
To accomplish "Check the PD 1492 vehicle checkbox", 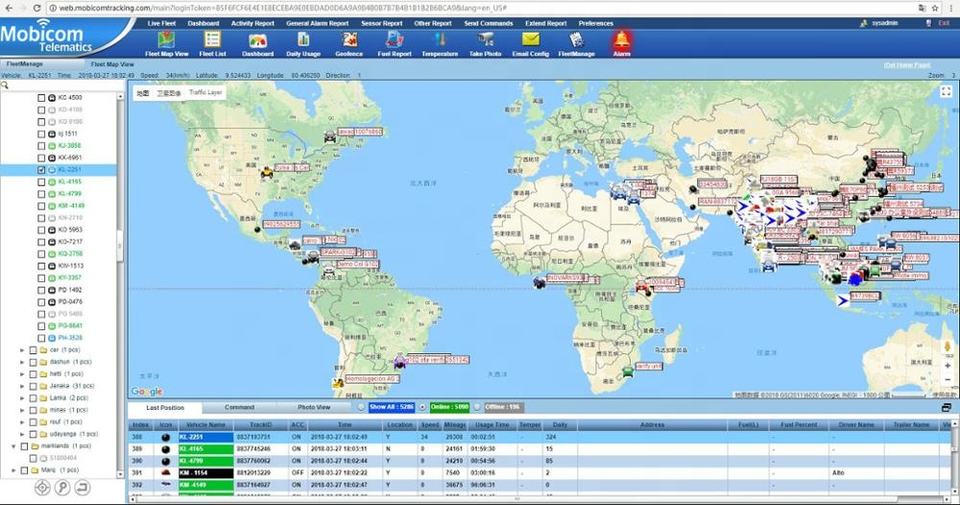I will 41,289.
